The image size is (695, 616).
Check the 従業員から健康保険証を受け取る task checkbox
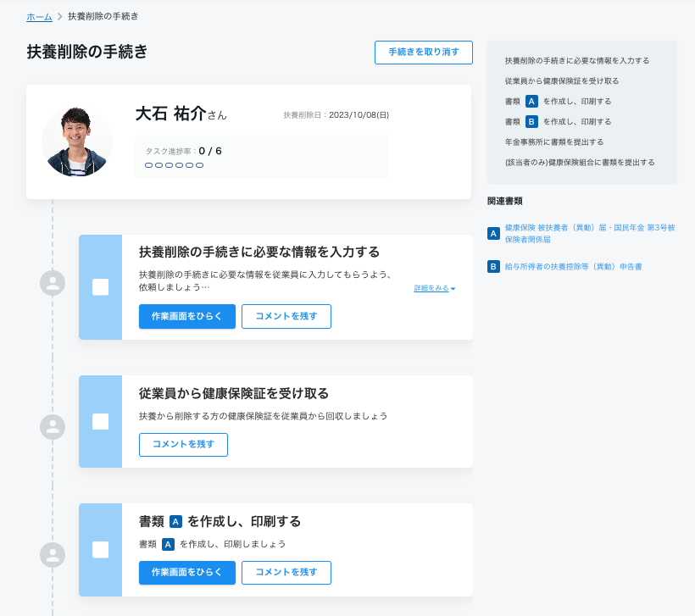click(101, 421)
